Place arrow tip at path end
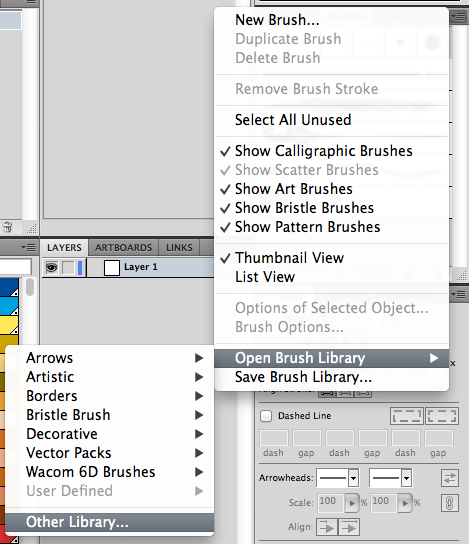Image resolution: width=469 pixels, height=544 pixels. [x=349, y=528]
